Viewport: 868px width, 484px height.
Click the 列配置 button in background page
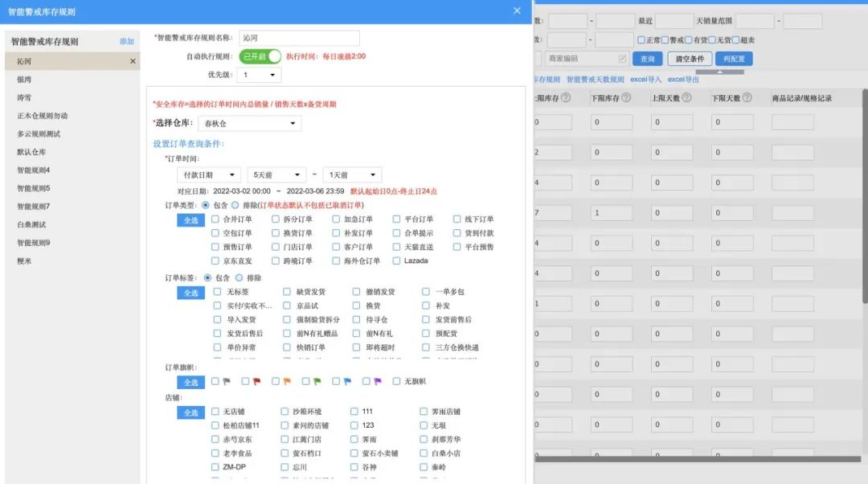point(734,59)
